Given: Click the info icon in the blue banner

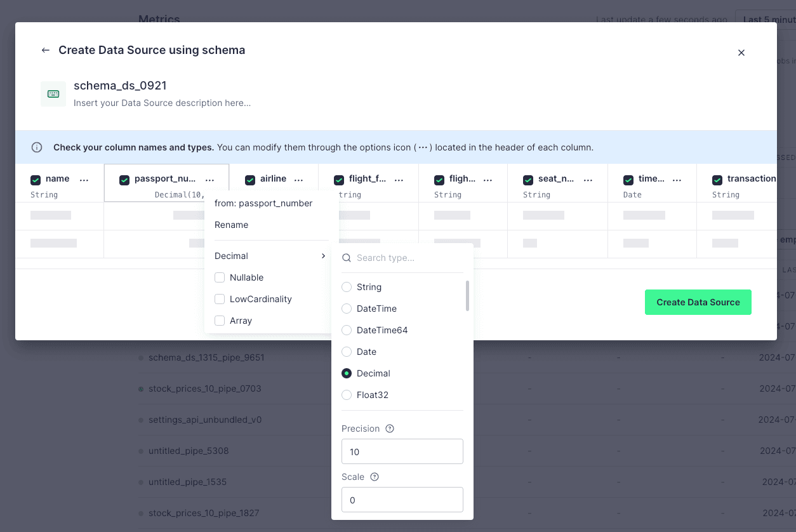Looking at the screenshot, I should click(37, 147).
